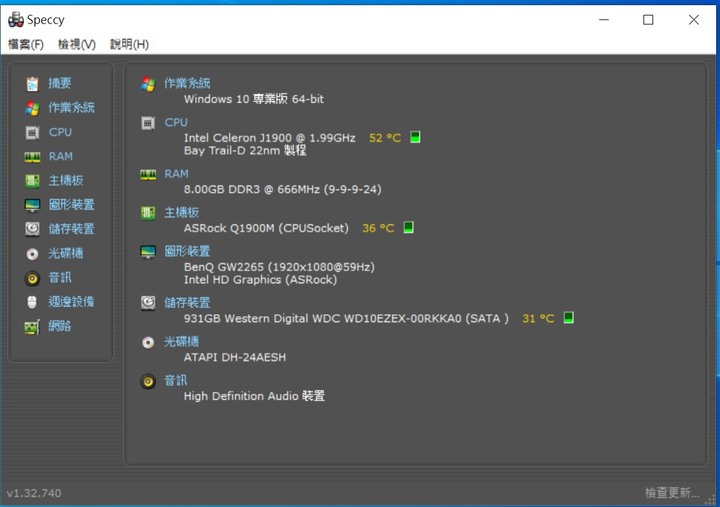The image size is (720, 507).
Task: Click the ASRock Q1900M (CPUSocket) text
Action: (266, 228)
